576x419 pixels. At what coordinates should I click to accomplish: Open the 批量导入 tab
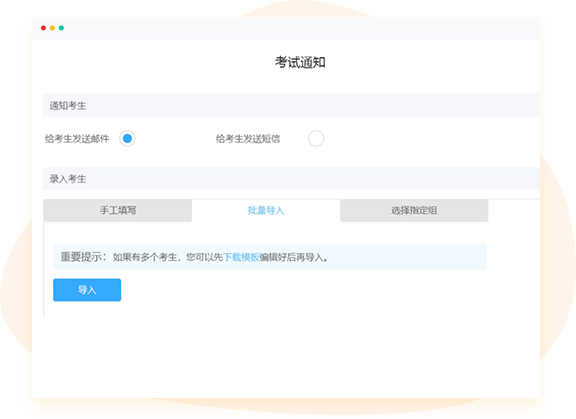pyautogui.click(x=266, y=210)
